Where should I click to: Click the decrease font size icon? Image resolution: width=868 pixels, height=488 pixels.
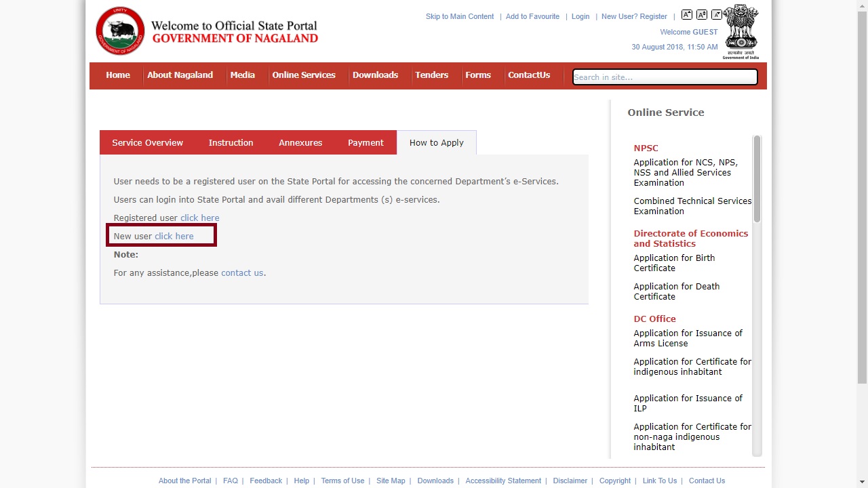pos(717,14)
